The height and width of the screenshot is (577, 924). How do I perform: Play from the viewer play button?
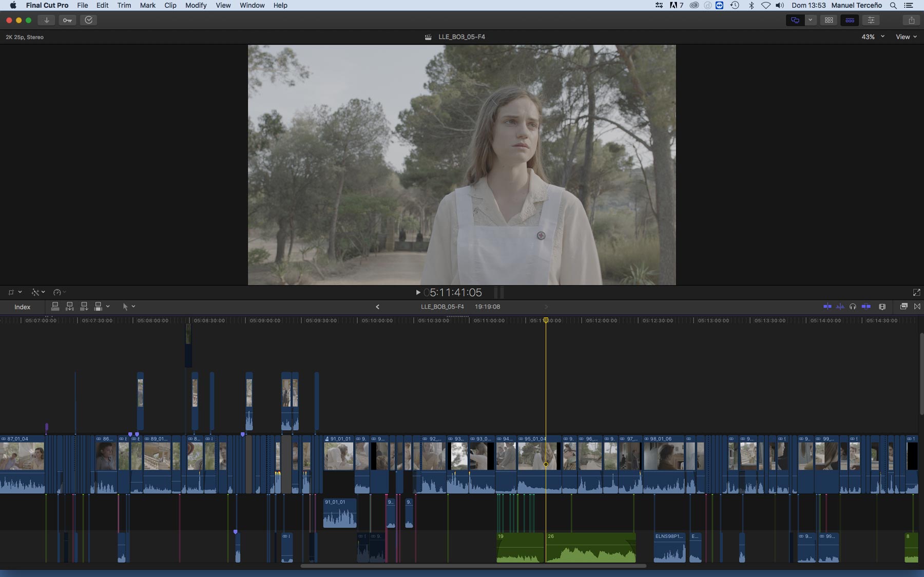pyautogui.click(x=418, y=292)
